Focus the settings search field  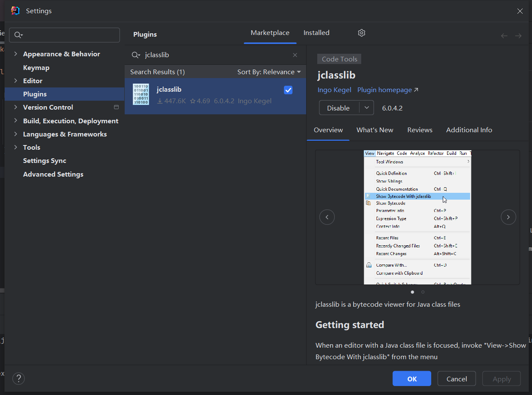[64, 35]
